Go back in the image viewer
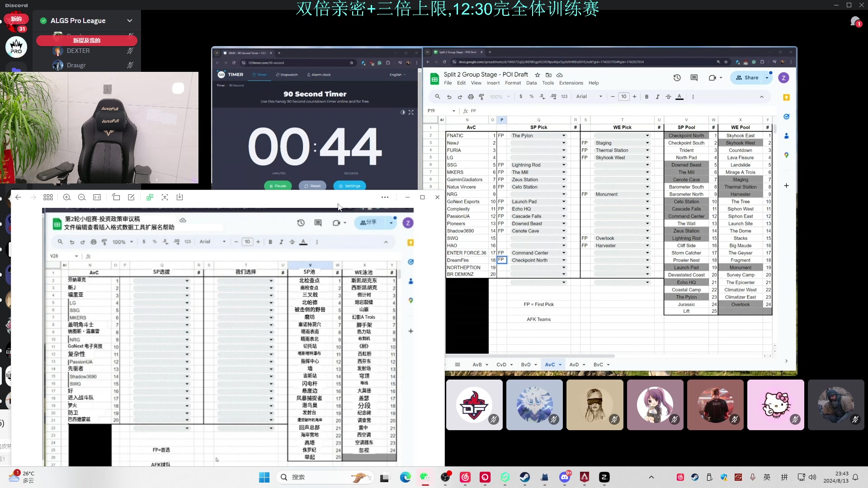The image size is (868, 488). click(18, 197)
